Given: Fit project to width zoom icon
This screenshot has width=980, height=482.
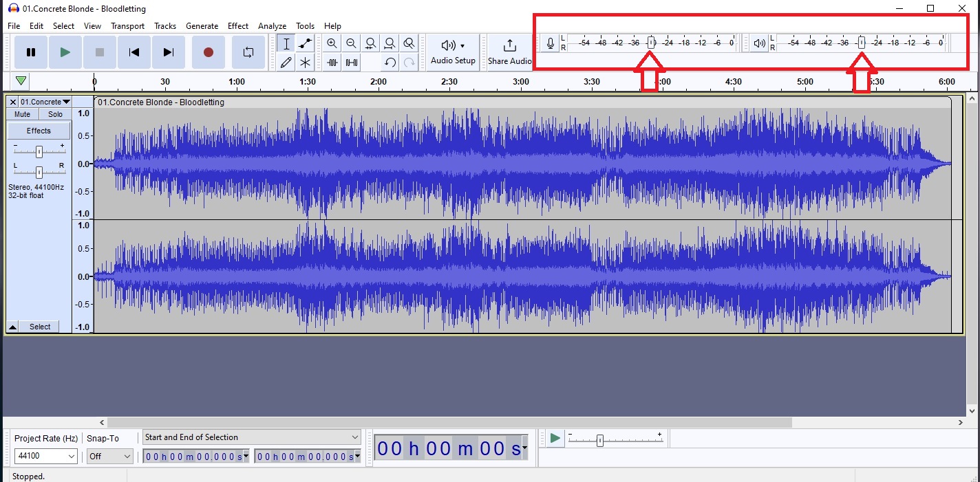Looking at the screenshot, I should tap(390, 43).
